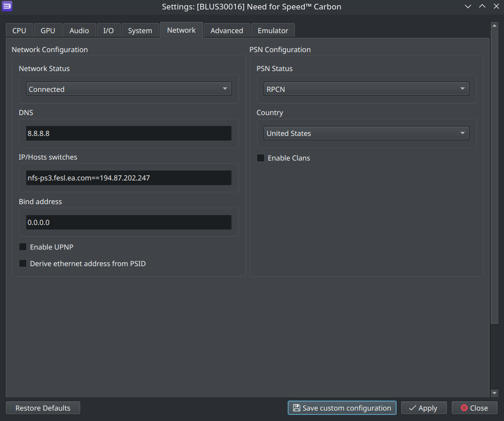The width and height of the screenshot is (504, 421).
Task: Enable the Enable UPNP checkbox
Action: coord(23,247)
